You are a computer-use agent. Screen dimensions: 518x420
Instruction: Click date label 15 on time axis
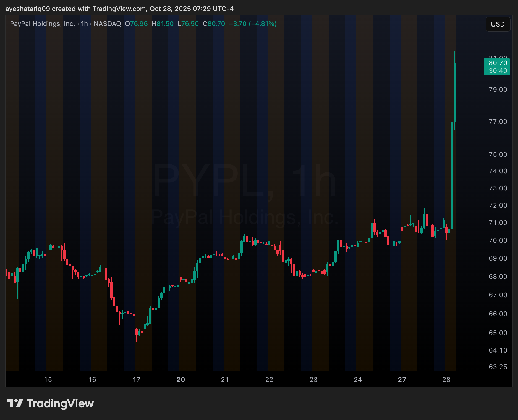tap(48, 380)
